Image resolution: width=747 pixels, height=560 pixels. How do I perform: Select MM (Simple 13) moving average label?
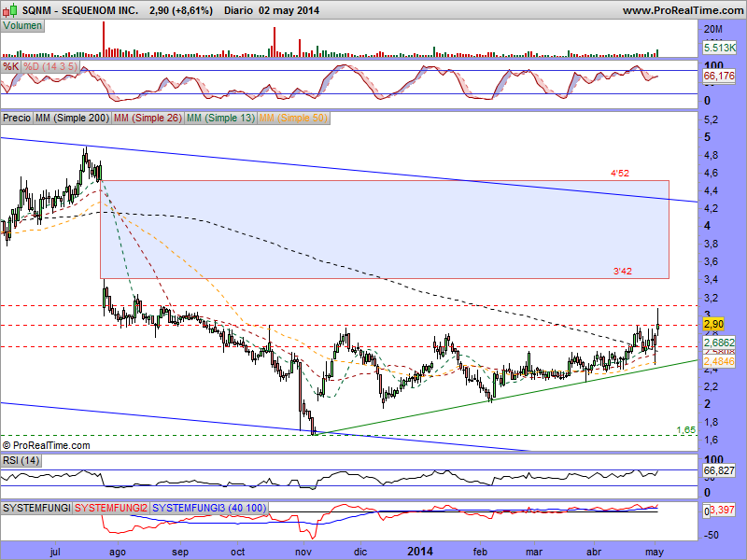coord(220,118)
